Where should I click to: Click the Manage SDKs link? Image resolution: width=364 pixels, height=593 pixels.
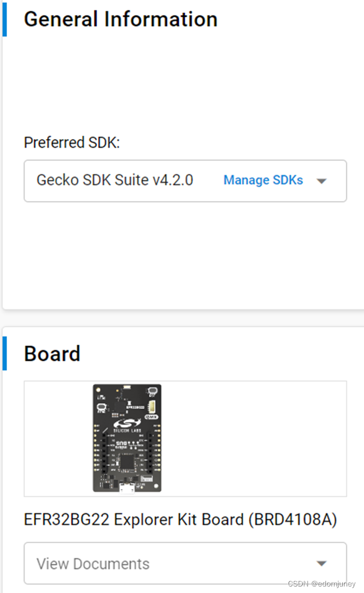point(263,180)
